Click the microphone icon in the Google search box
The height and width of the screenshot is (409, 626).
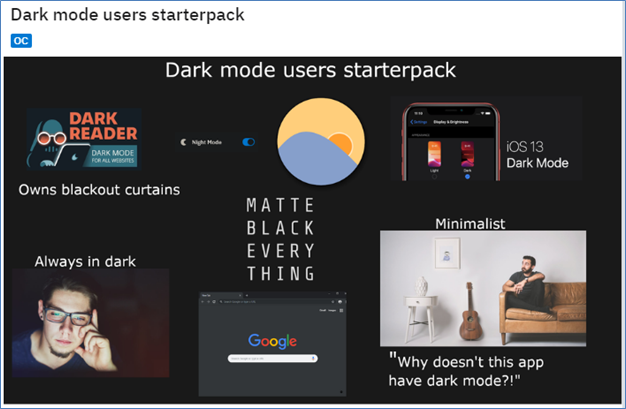click(x=314, y=358)
